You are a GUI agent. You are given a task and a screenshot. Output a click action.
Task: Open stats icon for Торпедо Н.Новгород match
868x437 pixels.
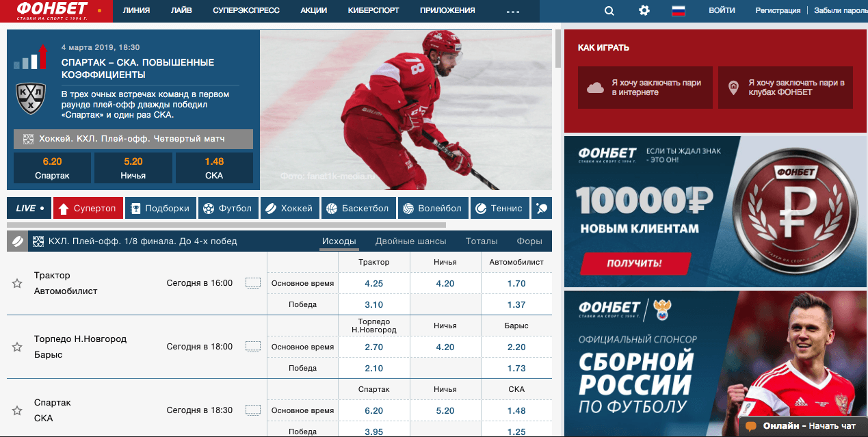click(x=253, y=347)
